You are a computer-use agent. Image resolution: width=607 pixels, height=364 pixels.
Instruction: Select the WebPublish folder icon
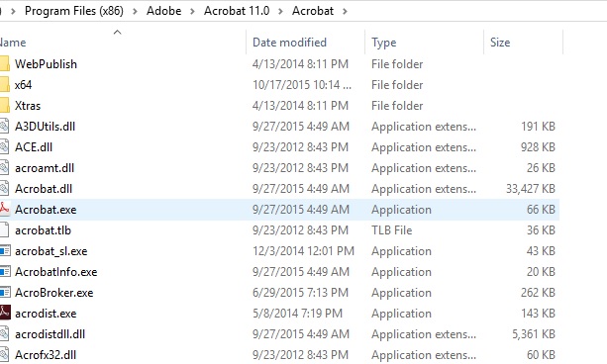5,64
